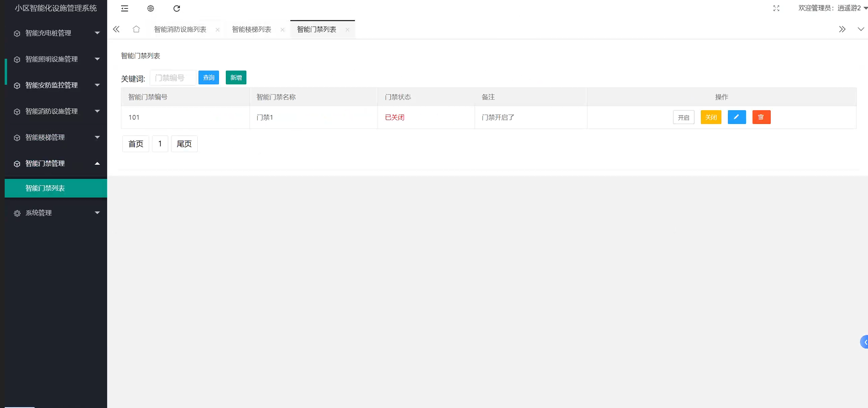Switch to 智能楼梯列表 tab
Screen dimensions: 868x408
coord(251,30)
